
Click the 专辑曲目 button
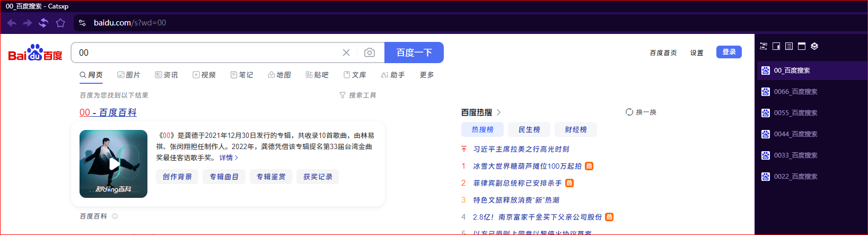[x=224, y=177]
